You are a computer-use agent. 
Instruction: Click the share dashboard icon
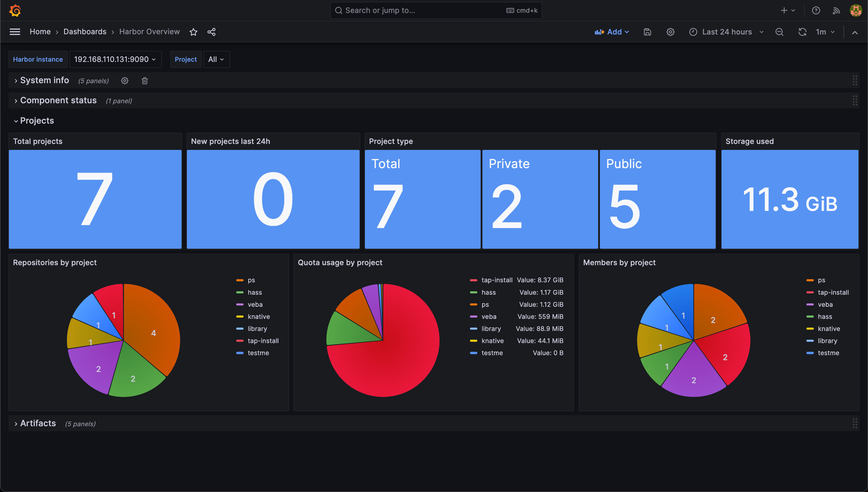click(211, 32)
